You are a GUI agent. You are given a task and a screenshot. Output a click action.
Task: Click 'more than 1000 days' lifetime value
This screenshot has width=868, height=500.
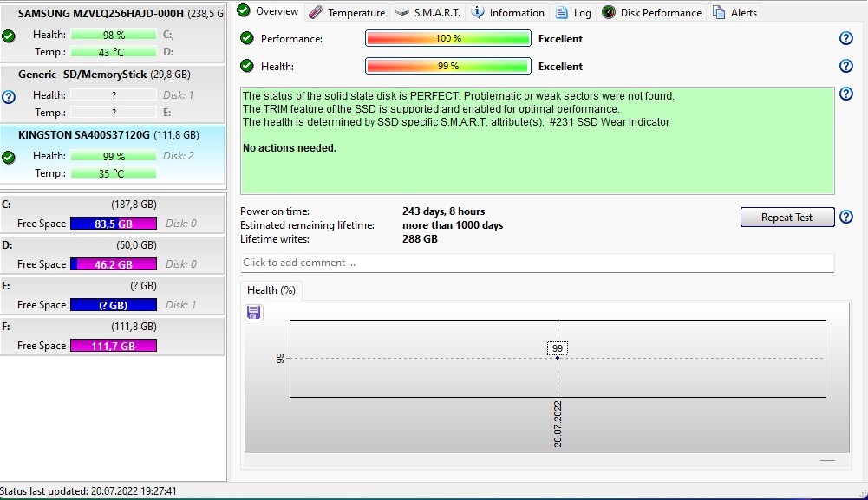point(453,225)
